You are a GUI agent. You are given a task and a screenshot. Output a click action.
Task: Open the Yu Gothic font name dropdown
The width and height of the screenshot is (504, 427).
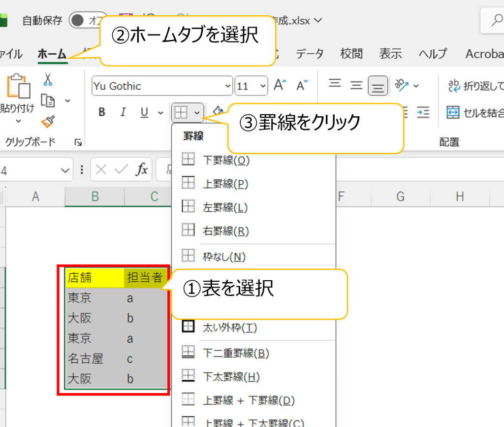[x=227, y=86]
